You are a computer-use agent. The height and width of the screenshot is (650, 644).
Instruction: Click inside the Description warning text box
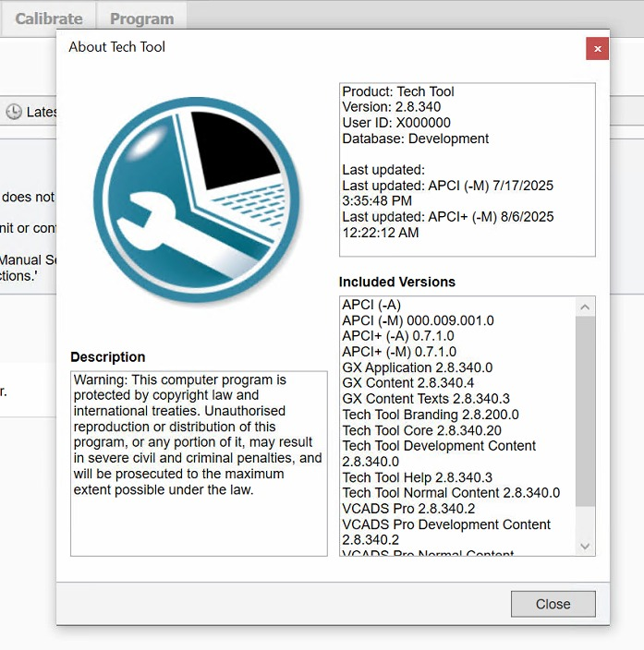(x=199, y=462)
